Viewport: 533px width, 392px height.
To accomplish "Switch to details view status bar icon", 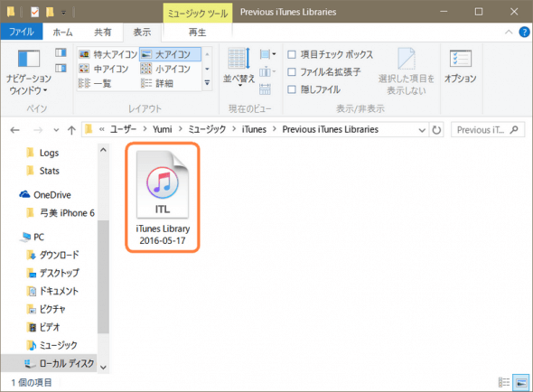I will [x=504, y=382].
